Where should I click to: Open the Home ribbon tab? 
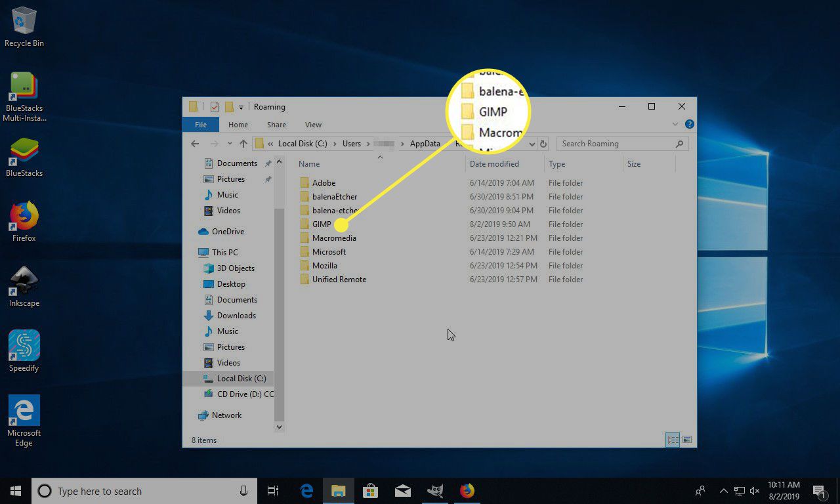(238, 125)
